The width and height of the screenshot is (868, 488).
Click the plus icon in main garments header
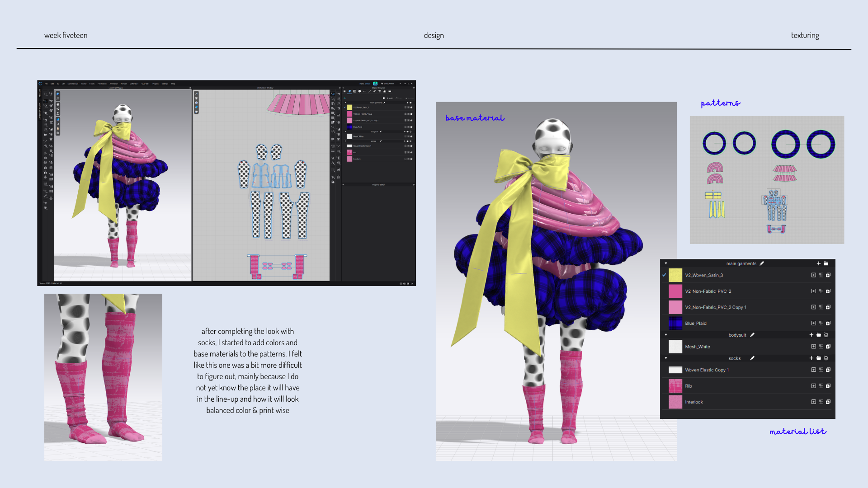point(818,263)
